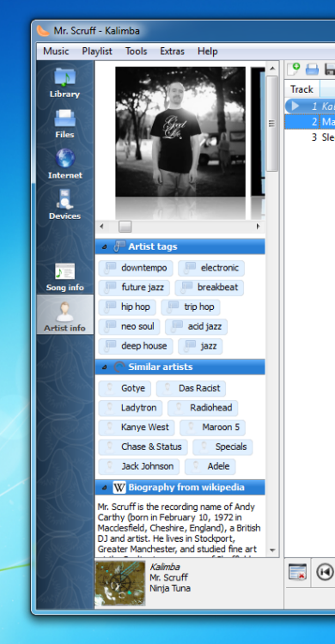Open the Extras menu
Image resolution: width=335 pixels, height=644 pixels.
coord(172,51)
